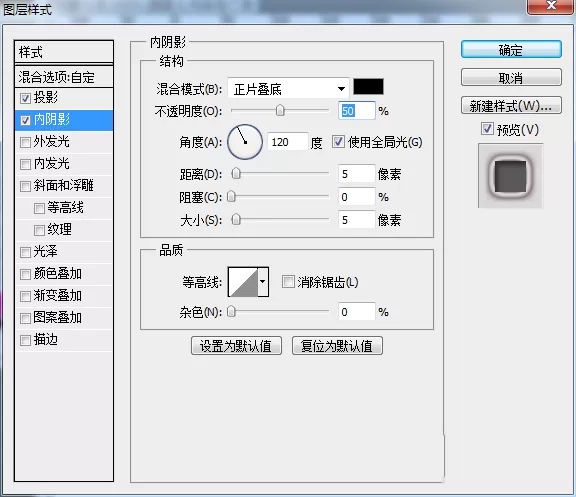Select the 光泽 style row
The width and height of the screenshot is (576, 497).
pos(64,252)
